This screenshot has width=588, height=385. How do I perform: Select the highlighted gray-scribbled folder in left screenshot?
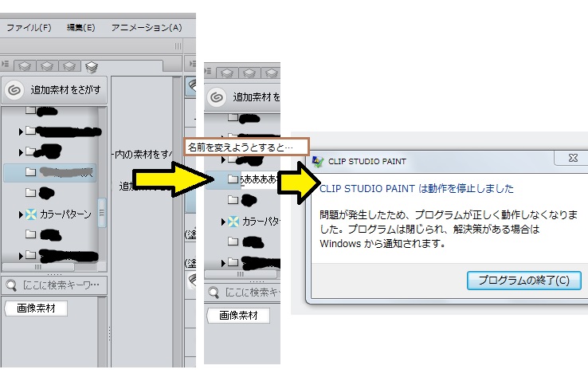tap(50, 173)
